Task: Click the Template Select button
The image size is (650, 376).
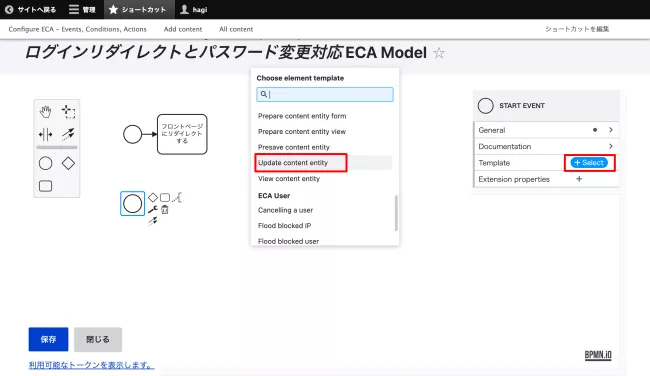Action: click(589, 163)
